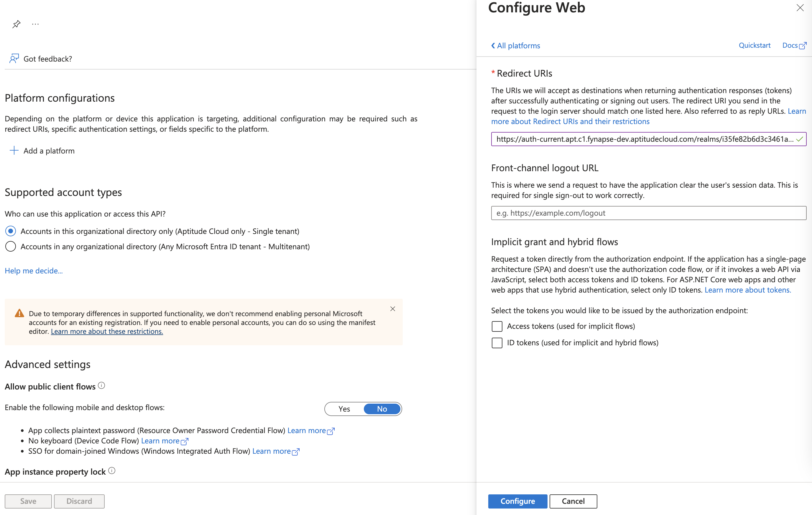Viewport: 812px width, 515px height.
Task: Select the Multitenant accounts radio option
Action: click(11, 247)
